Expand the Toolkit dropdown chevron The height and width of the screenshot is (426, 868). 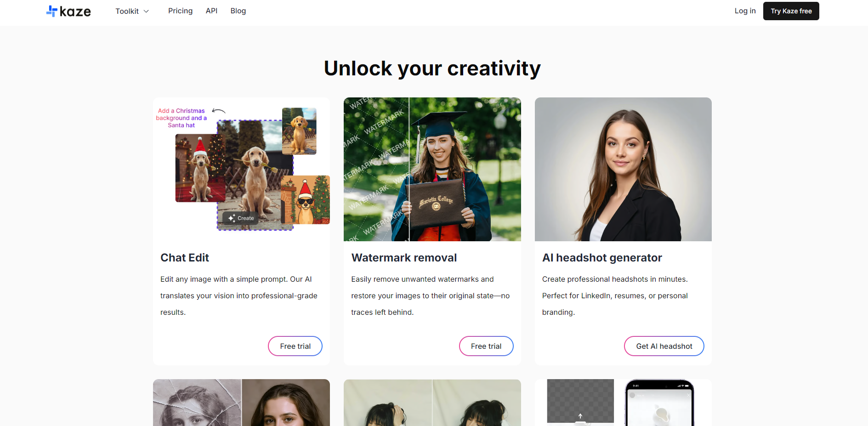(146, 11)
